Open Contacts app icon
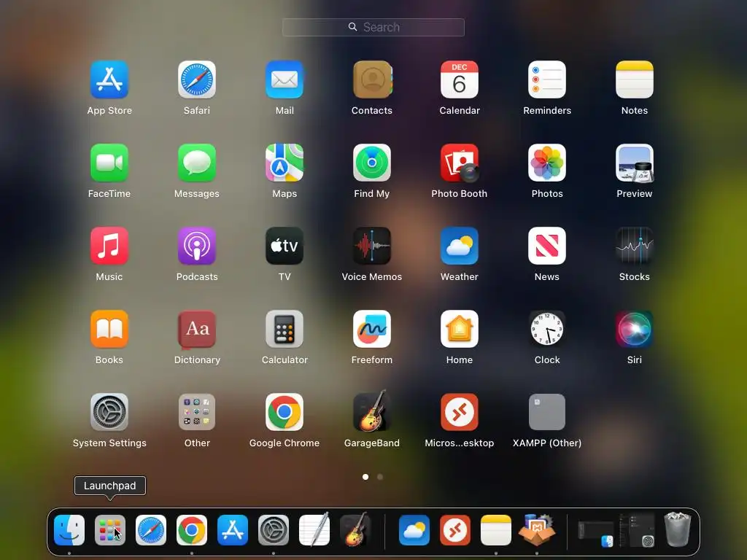Viewport: 747px width, 560px height. point(372,79)
